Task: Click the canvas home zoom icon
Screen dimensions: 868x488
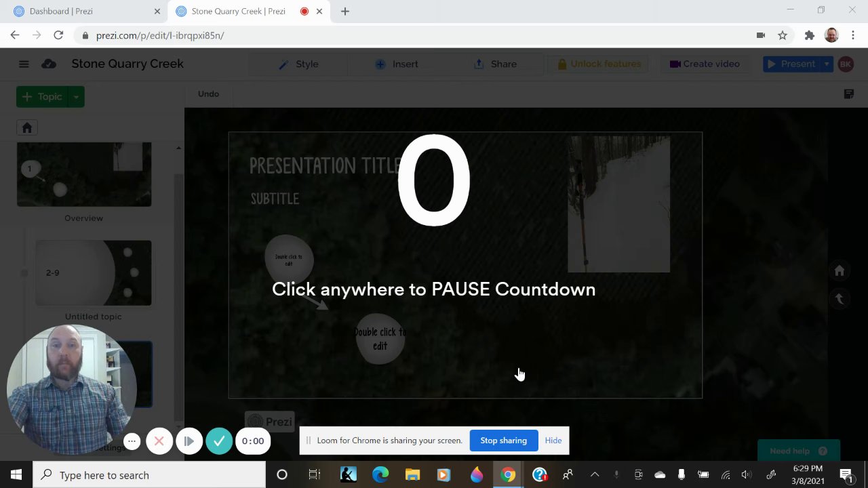Action: click(x=839, y=270)
